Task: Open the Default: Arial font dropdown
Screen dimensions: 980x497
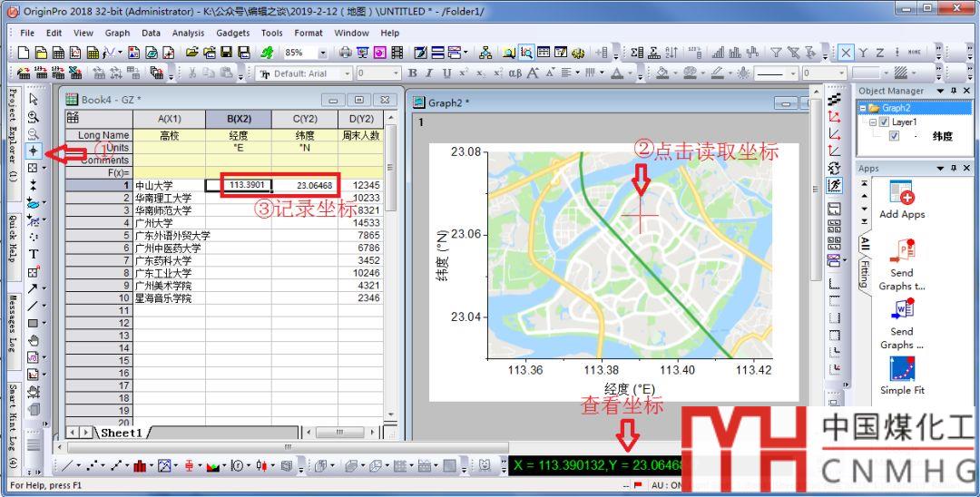Action: click(347, 73)
